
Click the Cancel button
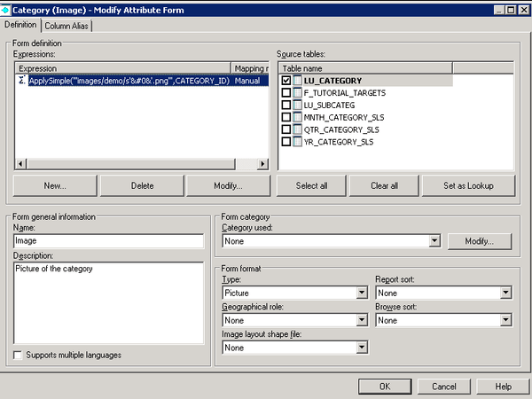click(444, 387)
